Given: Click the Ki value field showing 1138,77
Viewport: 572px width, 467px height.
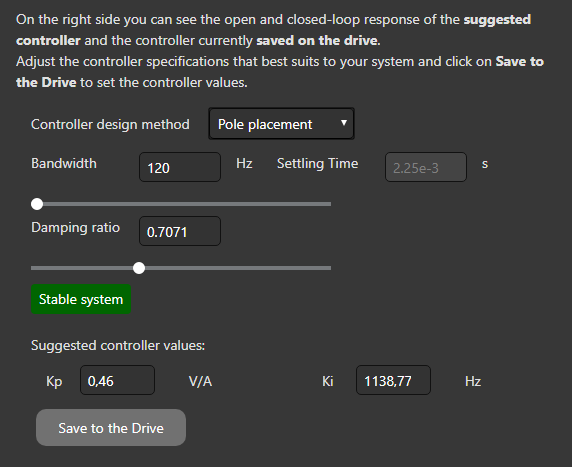Looking at the screenshot, I should [393, 380].
